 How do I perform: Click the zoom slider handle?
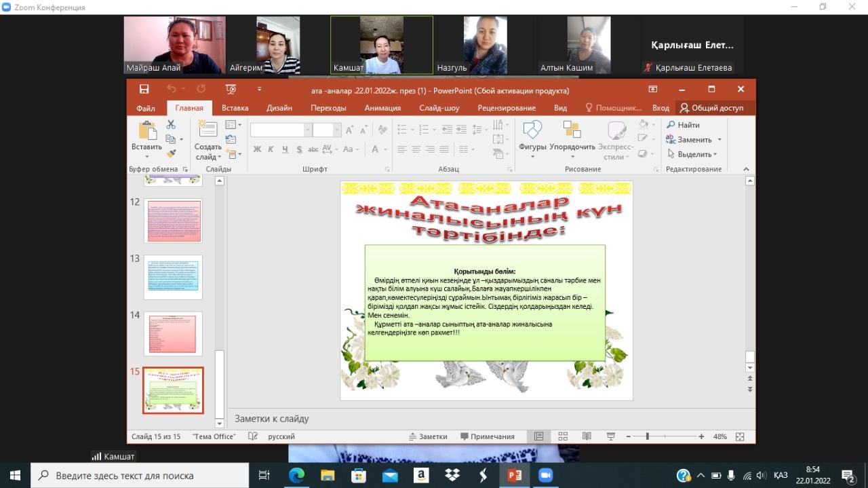point(648,436)
